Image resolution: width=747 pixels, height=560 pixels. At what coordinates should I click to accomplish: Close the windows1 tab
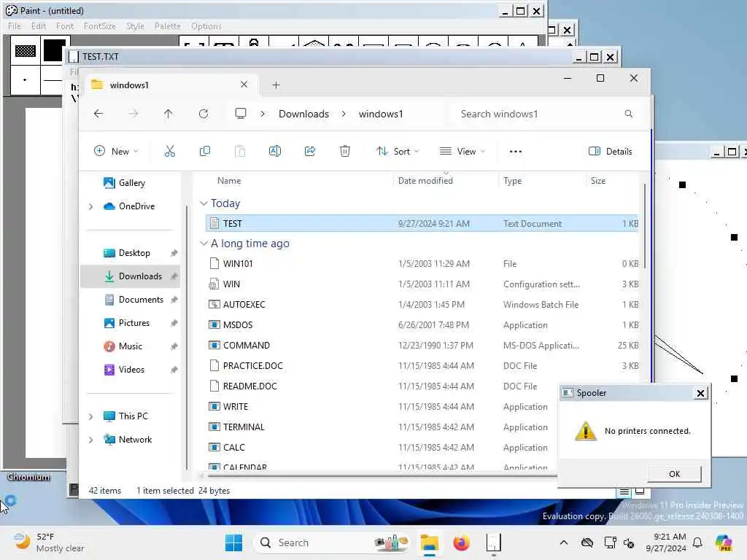click(x=244, y=85)
